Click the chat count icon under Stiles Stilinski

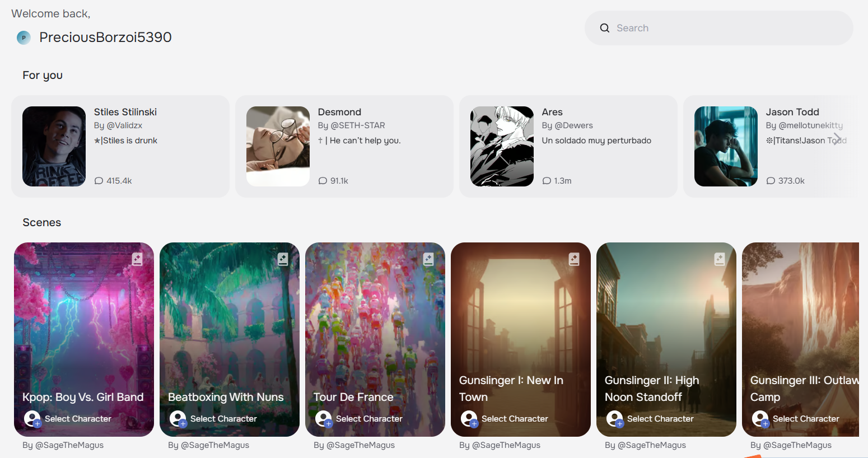[99, 181]
